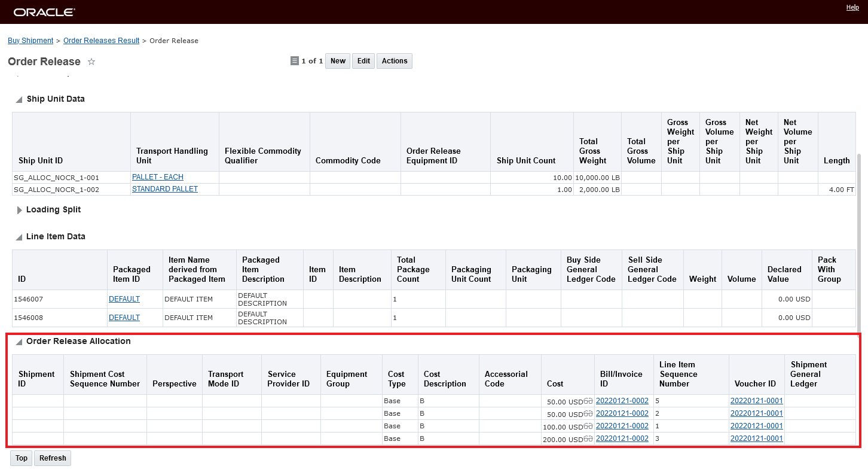This screenshot has height=469, width=868.
Task: Open bill 20220121-0002 for line item sequence 5
Action: click(x=622, y=401)
